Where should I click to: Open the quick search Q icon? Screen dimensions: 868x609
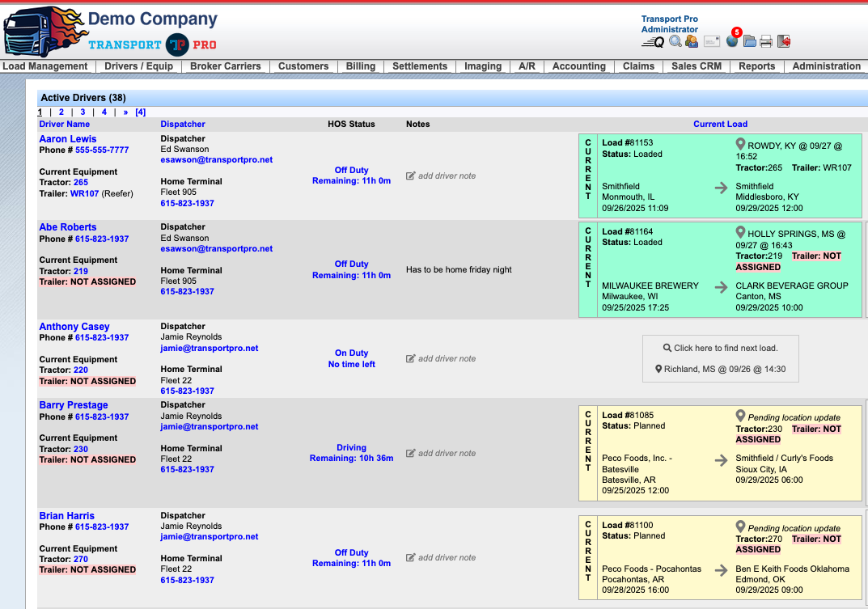pos(653,41)
